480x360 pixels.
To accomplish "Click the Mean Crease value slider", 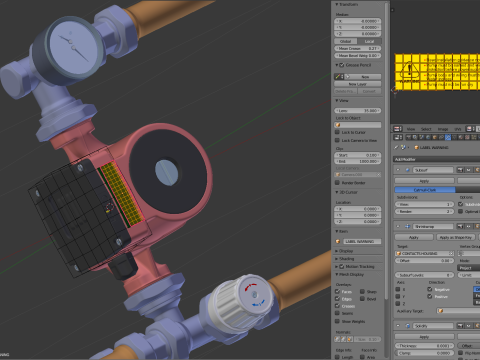I will click(358, 48).
